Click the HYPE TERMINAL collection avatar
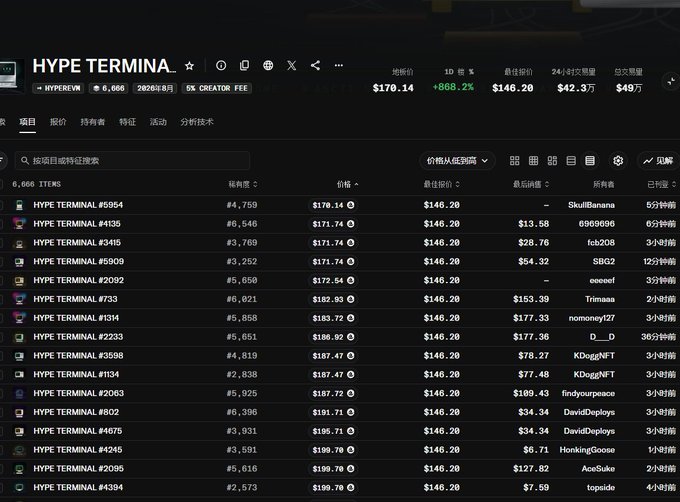The width and height of the screenshot is (680, 502). pyautogui.click(x=11, y=75)
